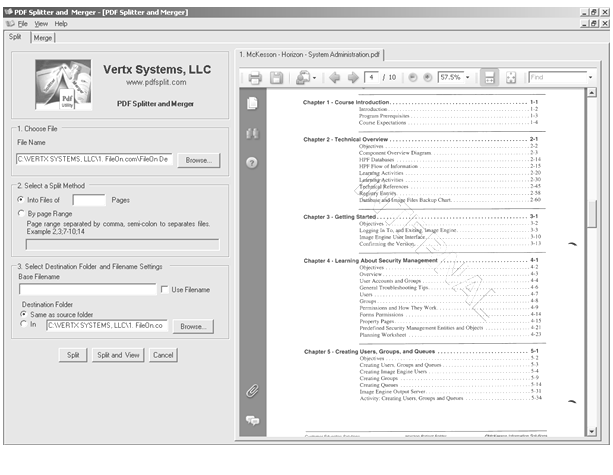613x475 pixels.
Task: Restore the main application window
Action: pyautogui.click(x=594, y=12)
